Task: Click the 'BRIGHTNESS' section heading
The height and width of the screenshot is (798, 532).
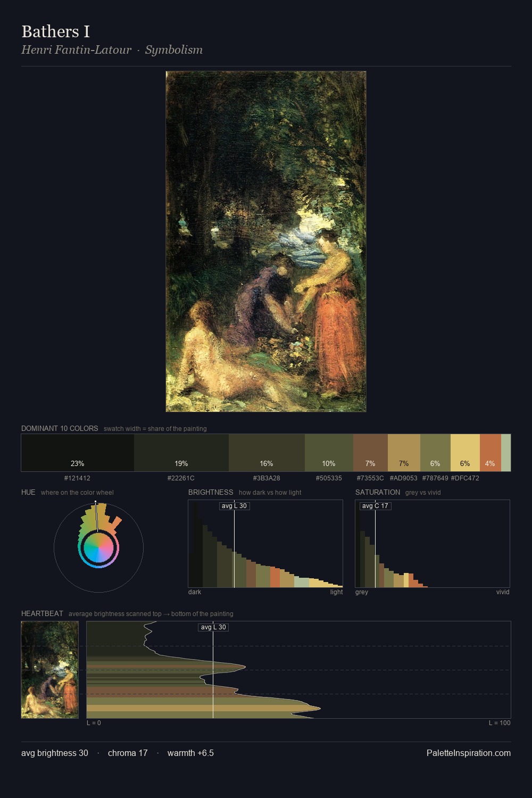Action: pyautogui.click(x=211, y=492)
